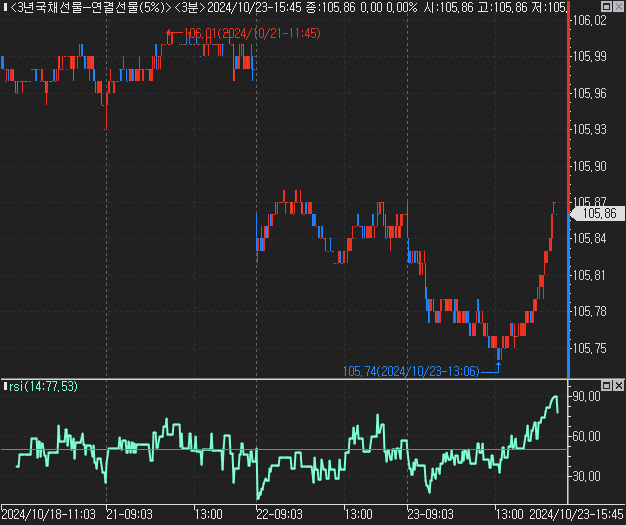Click the 60,00 rsi axis label
This screenshot has height=525, width=626.
[x=586, y=436]
